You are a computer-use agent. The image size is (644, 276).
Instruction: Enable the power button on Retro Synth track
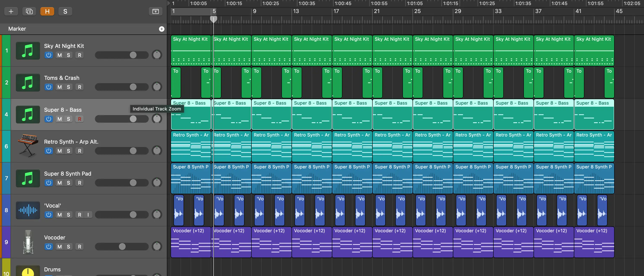pos(48,151)
